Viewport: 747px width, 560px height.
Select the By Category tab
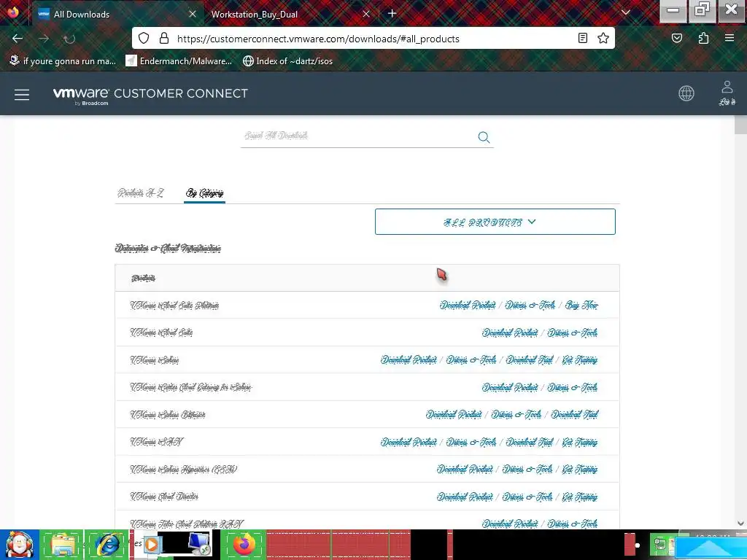204,192
